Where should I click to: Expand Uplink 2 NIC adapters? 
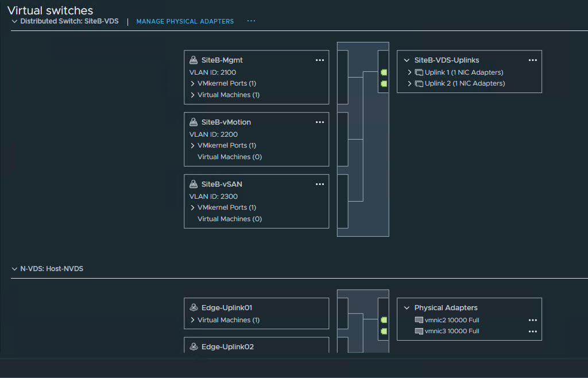410,83
